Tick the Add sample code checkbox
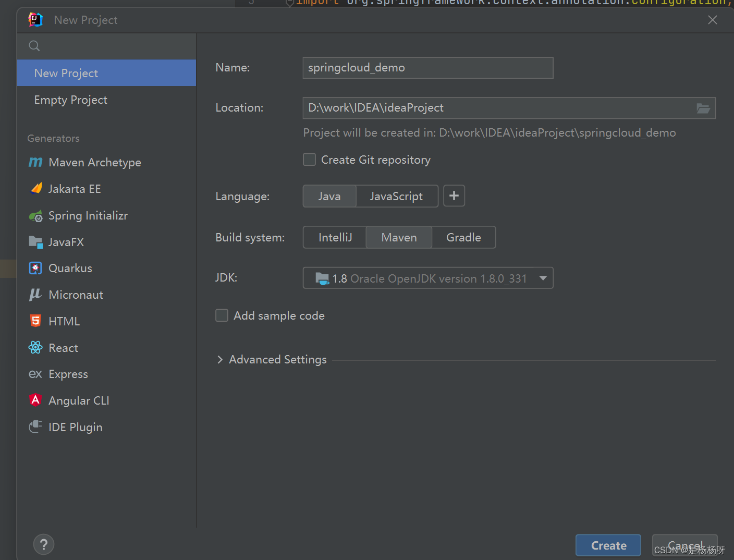The width and height of the screenshot is (734, 560). click(222, 315)
